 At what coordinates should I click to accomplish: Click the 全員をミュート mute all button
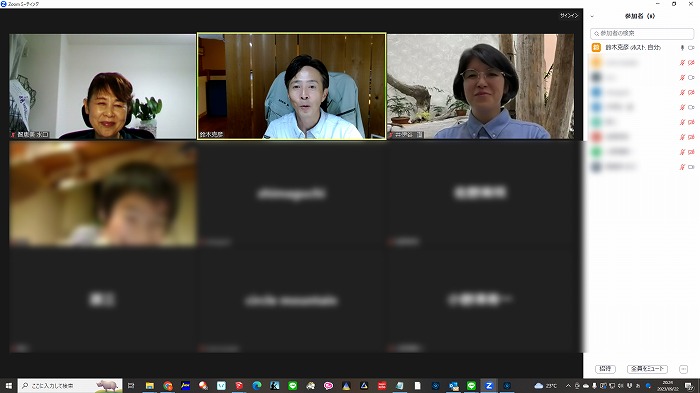point(647,369)
